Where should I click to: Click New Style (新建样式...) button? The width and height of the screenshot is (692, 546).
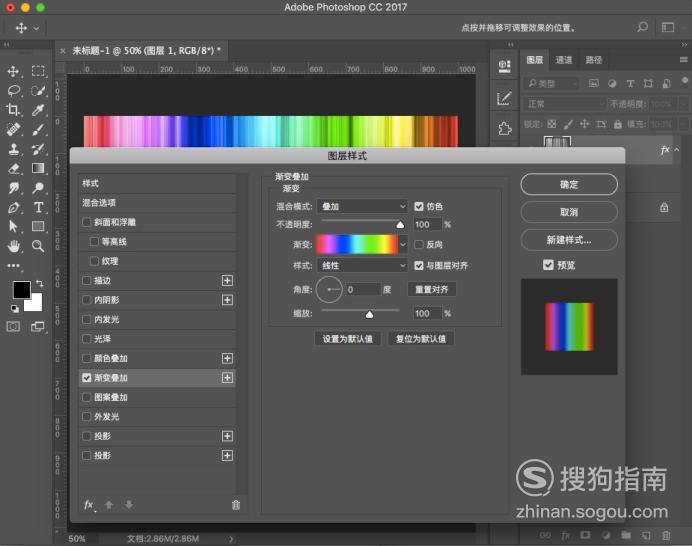[569, 240]
